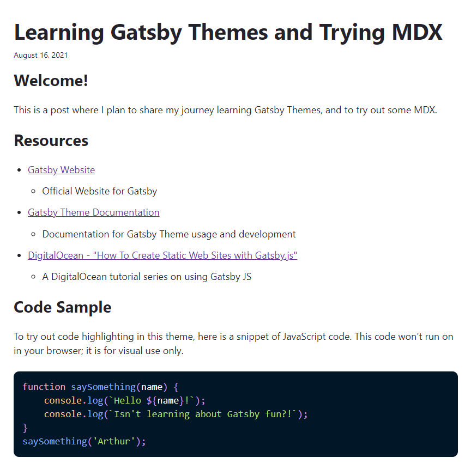Viewport: 471px width, 476px height.
Task: Click text Documentation for Gatsby Theme usage and development
Action: click(x=169, y=234)
